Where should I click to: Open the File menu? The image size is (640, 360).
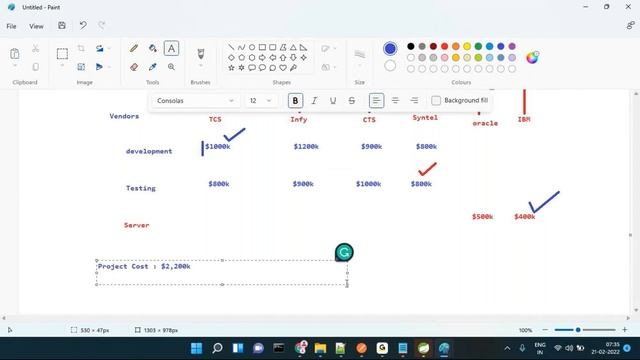[11, 26]
